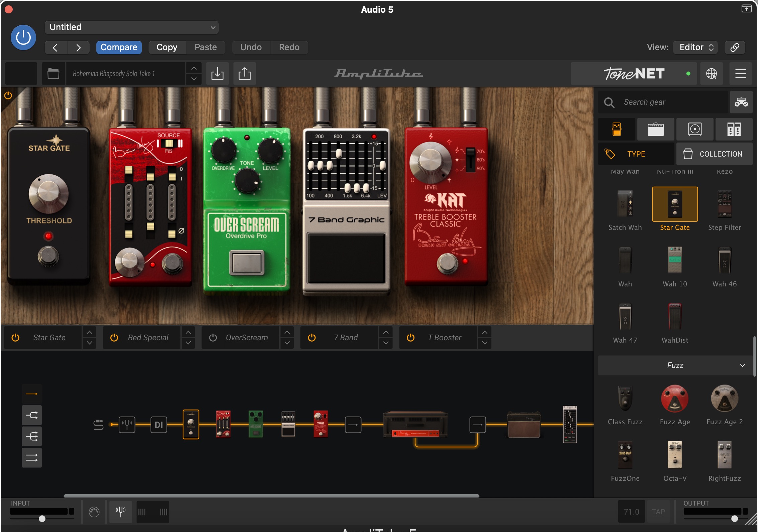Viewport: 758px width, 532px height.
Task: Click the link chain icon
Action: [735, 48]
